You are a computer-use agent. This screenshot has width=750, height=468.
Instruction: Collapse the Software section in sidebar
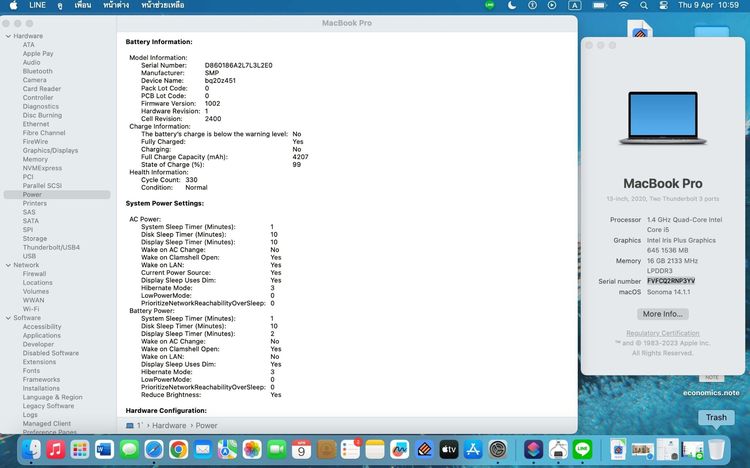(x=8, y=318)
